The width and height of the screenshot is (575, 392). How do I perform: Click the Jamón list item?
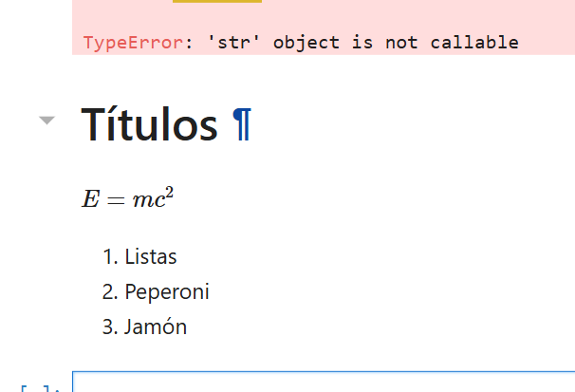click(x=156, y=327)
